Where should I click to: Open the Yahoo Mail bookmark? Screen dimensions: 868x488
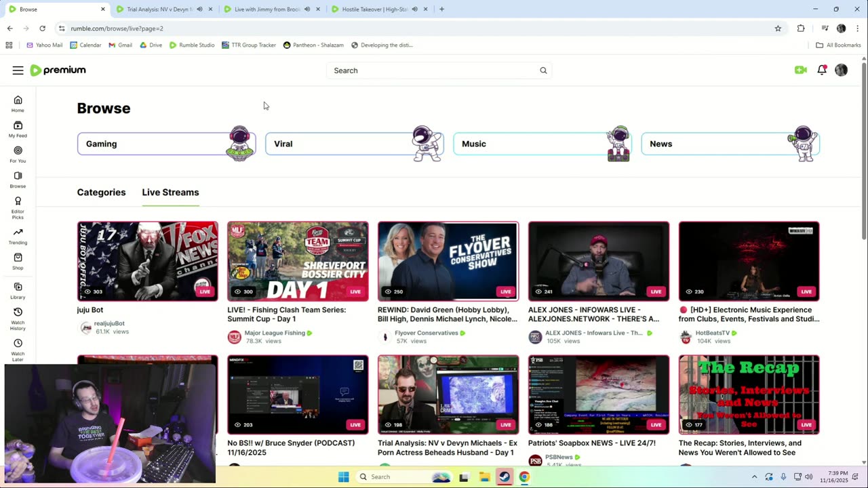tap(44, 45)
